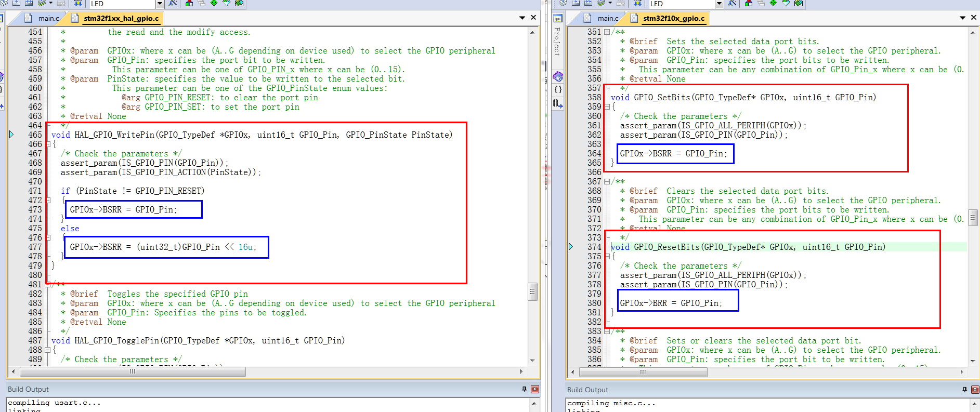Click line 358 GPIO_SetBits definition

point(743,98)
